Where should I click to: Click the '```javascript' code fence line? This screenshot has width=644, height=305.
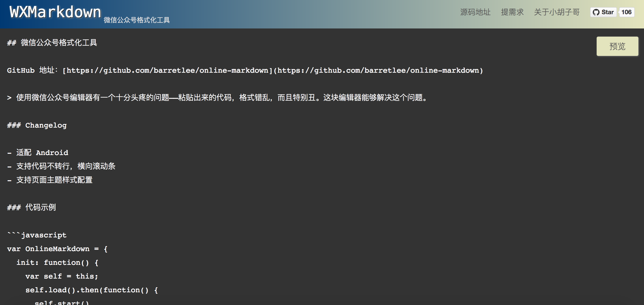click(37, 235)
